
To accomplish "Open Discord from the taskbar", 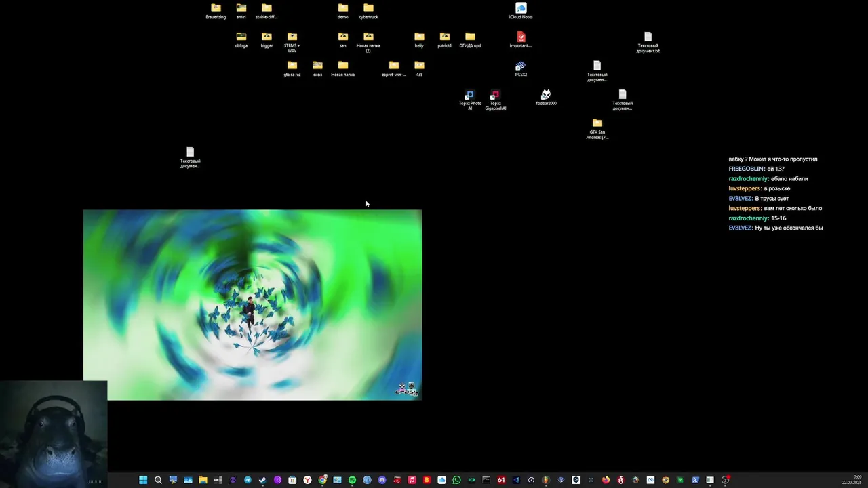I will [x=382, y=480].
